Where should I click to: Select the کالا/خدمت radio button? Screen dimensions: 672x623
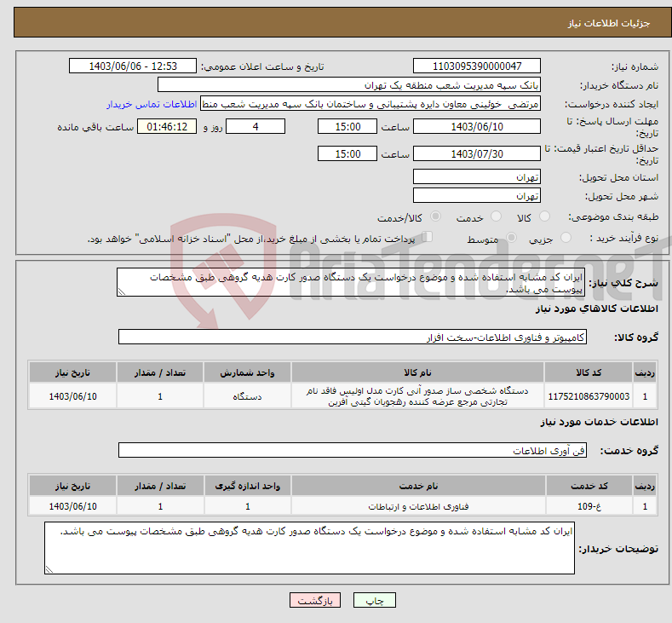click(435, 216)
